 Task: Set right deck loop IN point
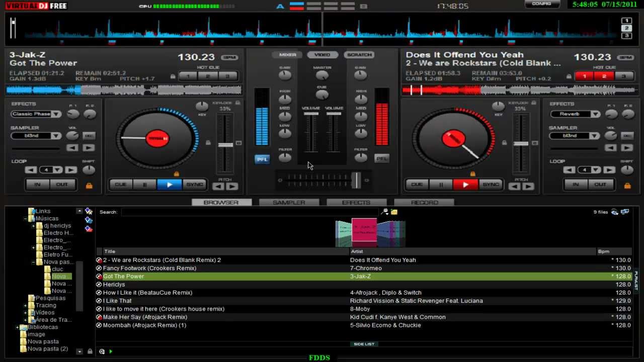[x=576, y=185]
